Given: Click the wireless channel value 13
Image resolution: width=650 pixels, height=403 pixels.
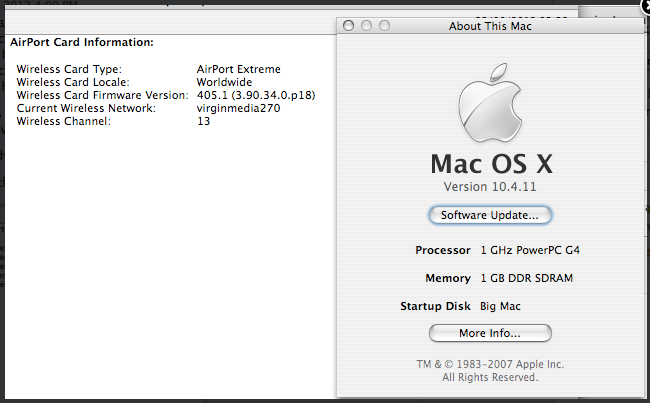Looking at the screenshot, I should click(204, 121).
